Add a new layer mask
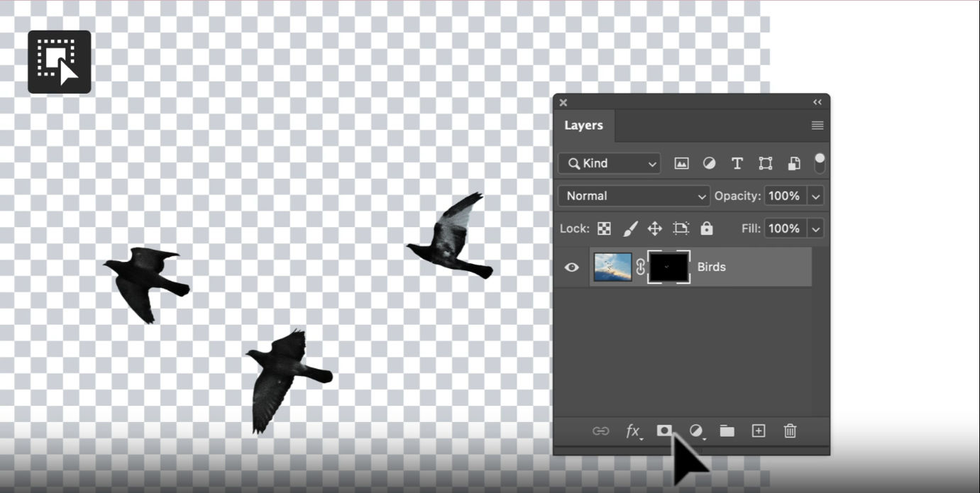 664,431
